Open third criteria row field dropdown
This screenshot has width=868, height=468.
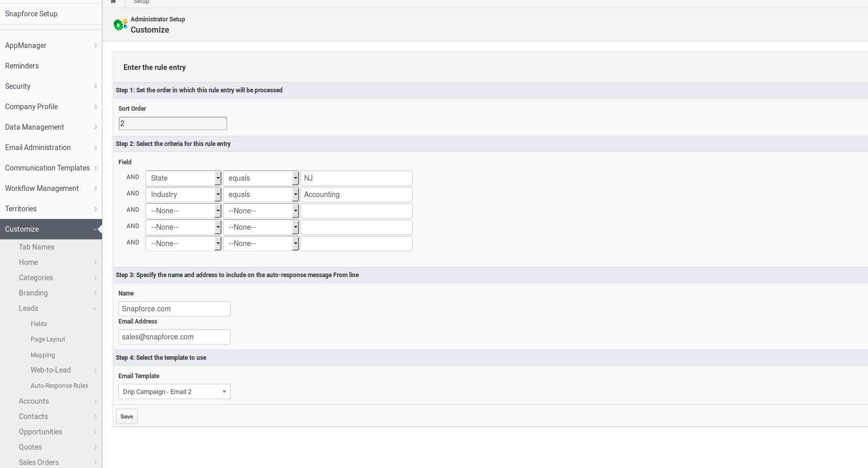183,211
